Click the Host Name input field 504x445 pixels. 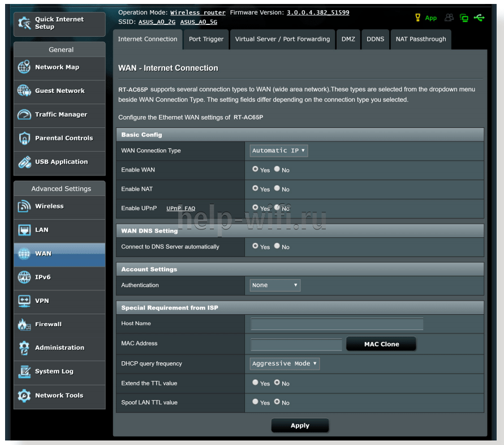tap(337, 324)
